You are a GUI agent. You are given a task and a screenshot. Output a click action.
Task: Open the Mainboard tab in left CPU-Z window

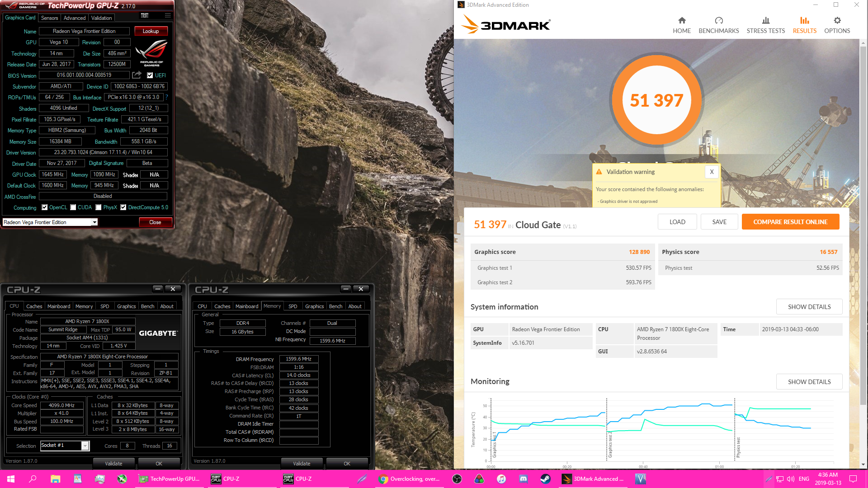click(59, 306)
